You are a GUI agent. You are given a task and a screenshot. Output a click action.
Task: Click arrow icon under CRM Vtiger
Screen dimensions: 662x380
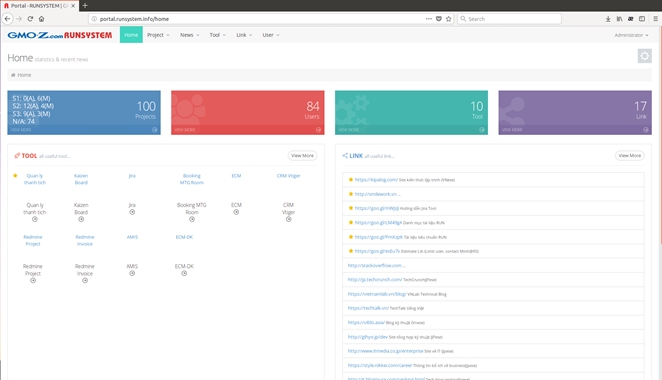tap(288, 219)
